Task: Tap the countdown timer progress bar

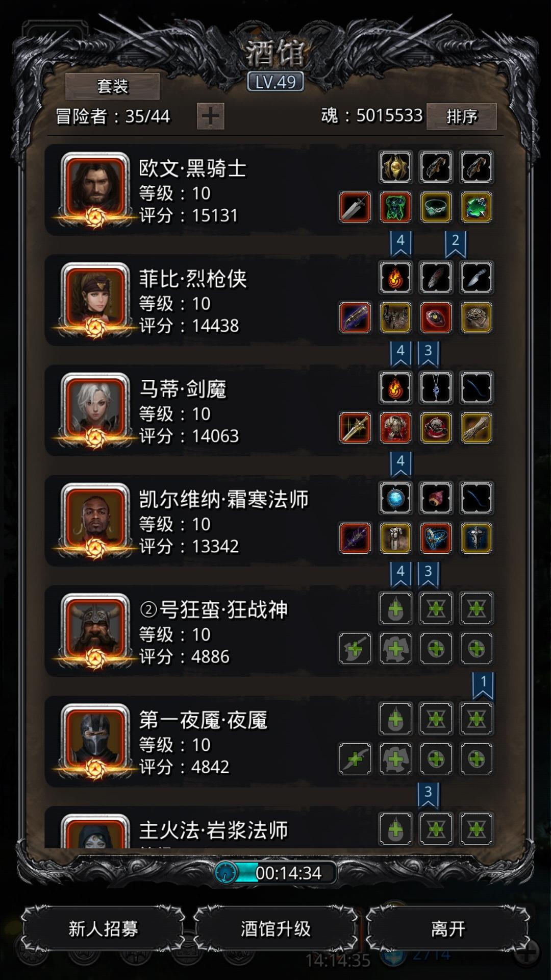Action: coord(275,873)
